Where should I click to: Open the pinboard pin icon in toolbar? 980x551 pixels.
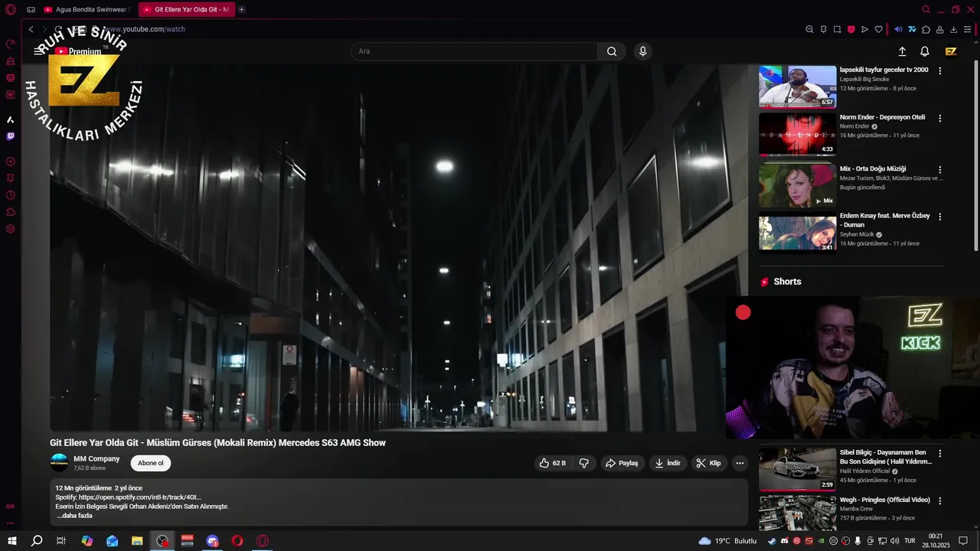click(823, 29)
